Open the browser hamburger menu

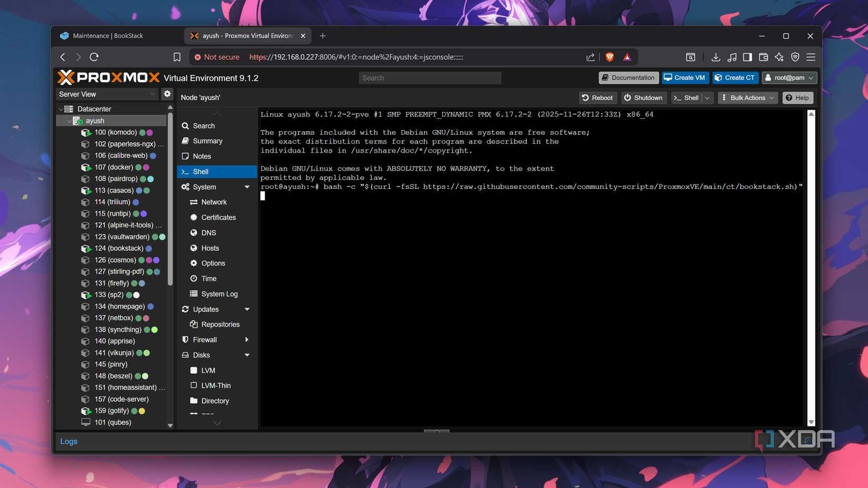pos(811,57)
